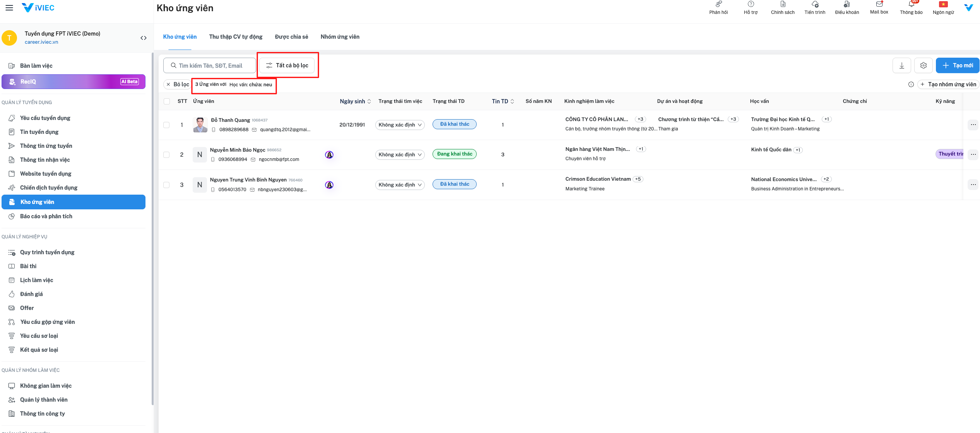This screenshot has height=433, width=980.
Task: Expand the company switcher arrows
Action: 144,38
